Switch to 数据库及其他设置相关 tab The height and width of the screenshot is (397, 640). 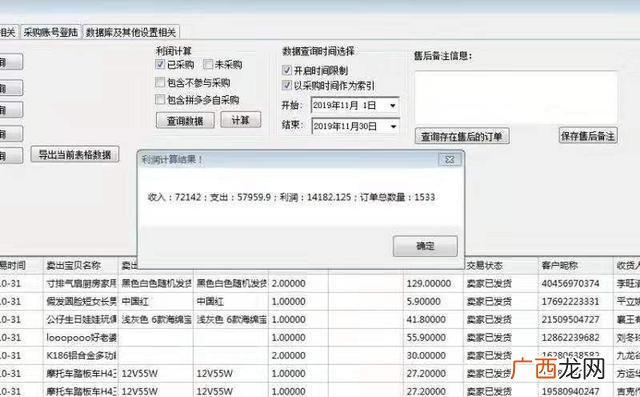coord(131,32)
